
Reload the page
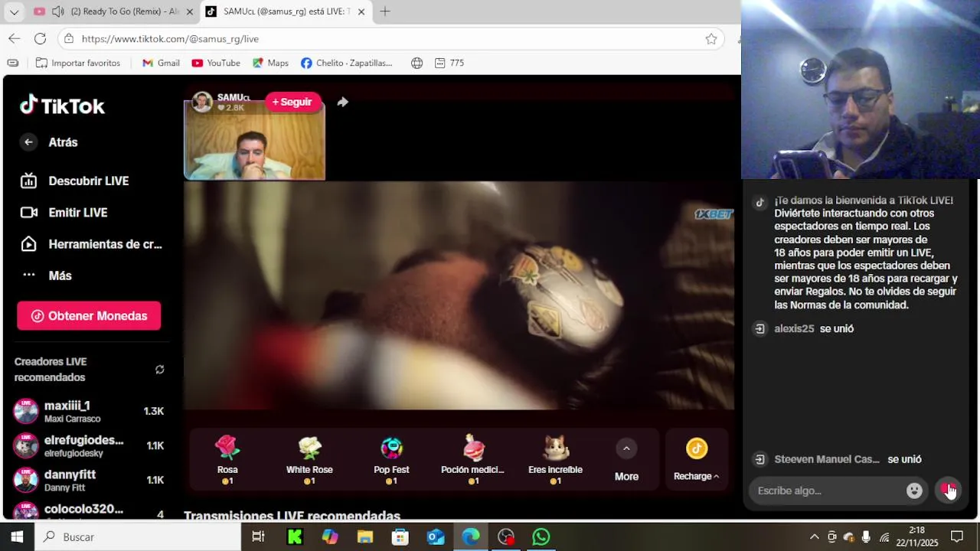click(40, 38)
